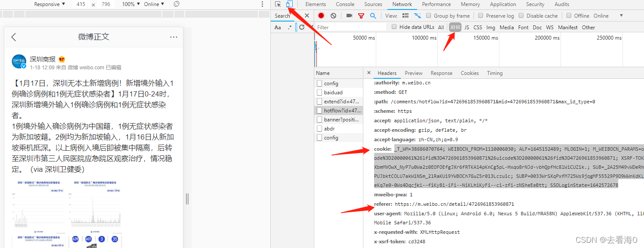This screenshot has width=644, height=248.
Task: Enable Group by frame checkbox
Action: pos(429,15)
